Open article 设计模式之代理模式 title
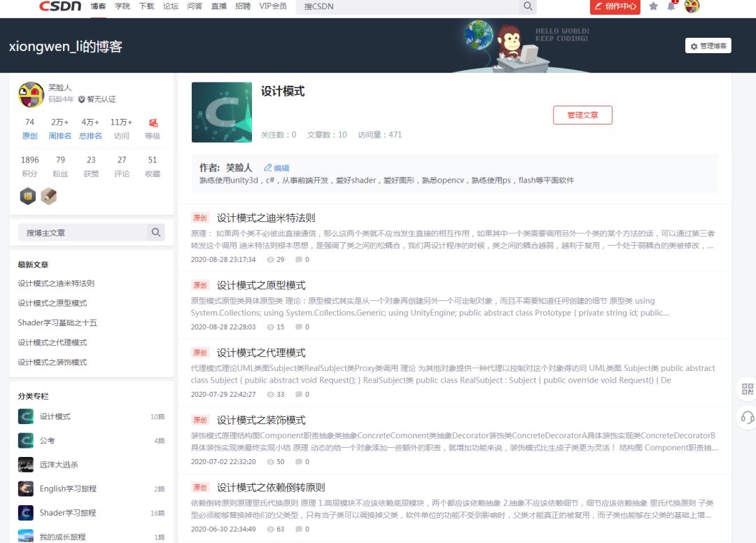This screenshot has width=756, height=543. (261, 353)
